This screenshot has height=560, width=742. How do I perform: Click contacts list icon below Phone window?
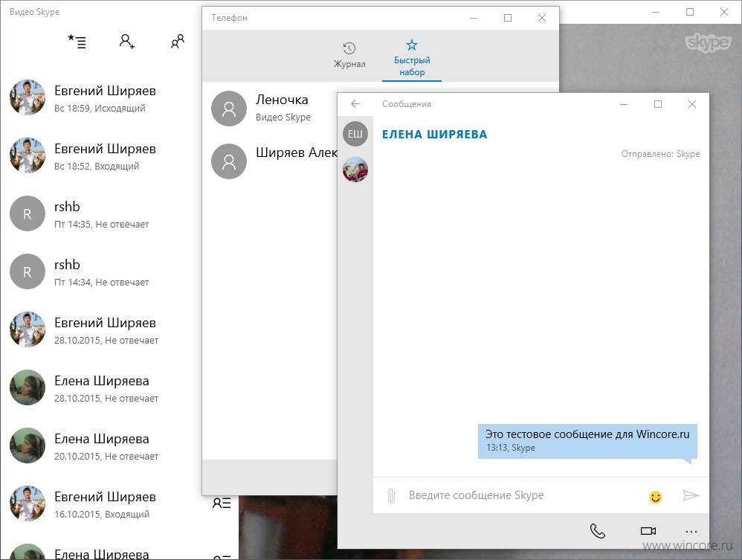[221, 503]
